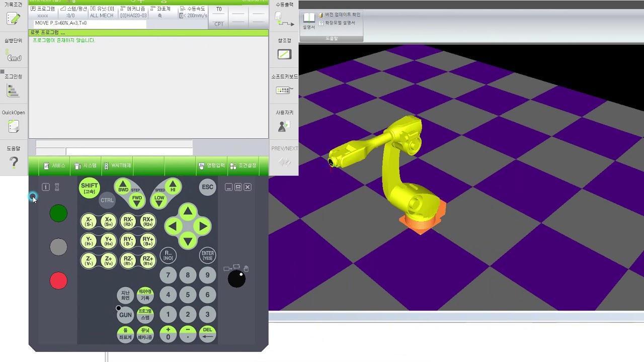Click the FWD step key
Viewport: 644px width, 362px height.
click(137, 200)
